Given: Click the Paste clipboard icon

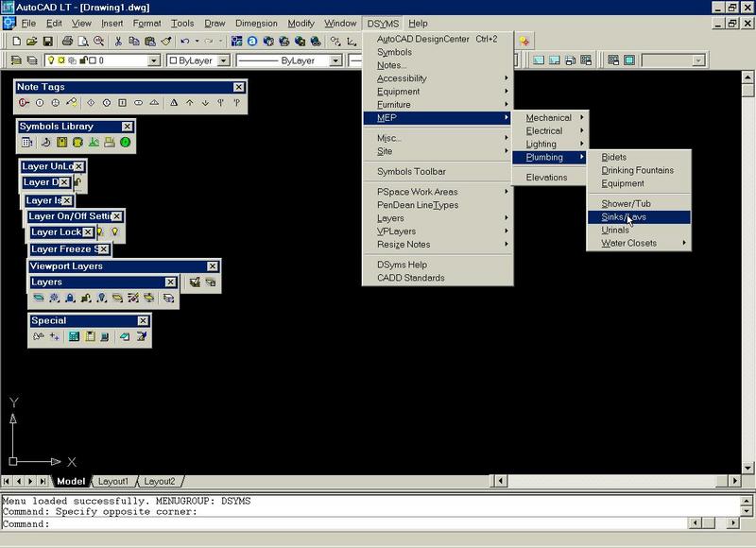Looking at the screenshot, I should click(150, 42).
